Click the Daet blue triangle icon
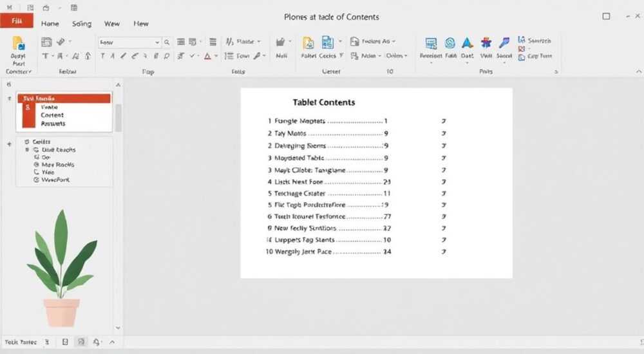 tap(467, 42)
